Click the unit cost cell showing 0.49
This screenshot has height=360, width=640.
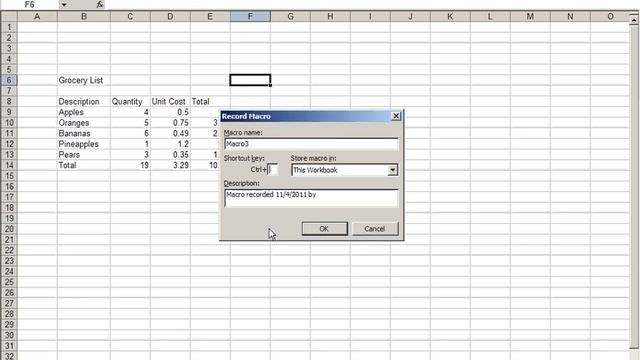point(170,133)
